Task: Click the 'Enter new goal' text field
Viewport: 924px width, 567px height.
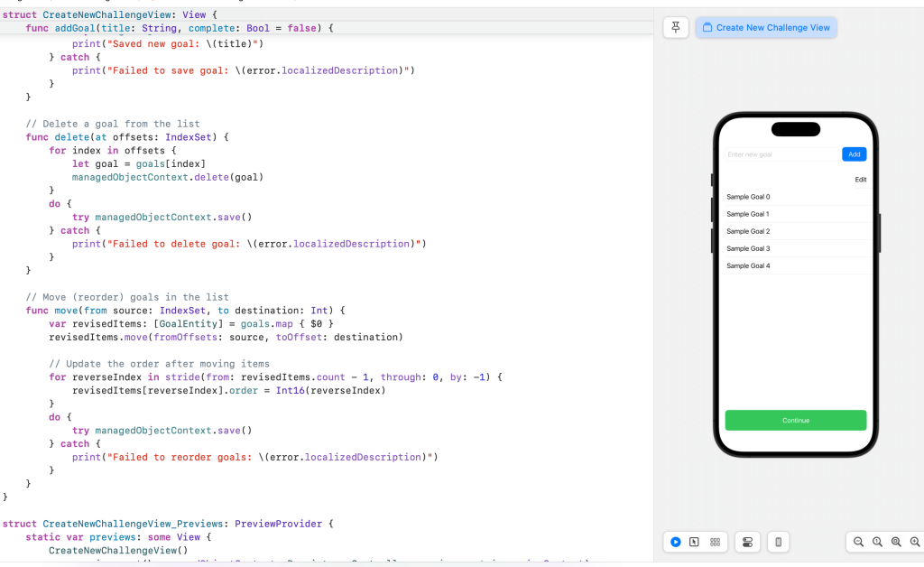Action: click(x=781, y=154)
